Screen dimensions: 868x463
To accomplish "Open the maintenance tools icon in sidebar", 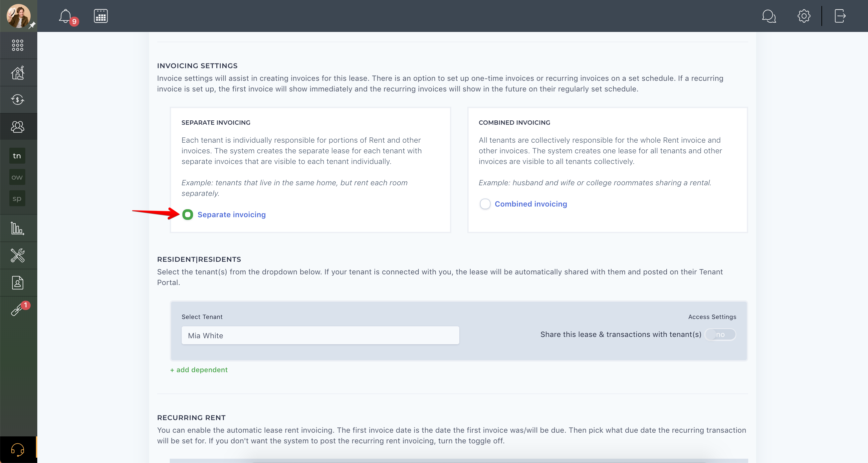I will (x=18, y=255).
